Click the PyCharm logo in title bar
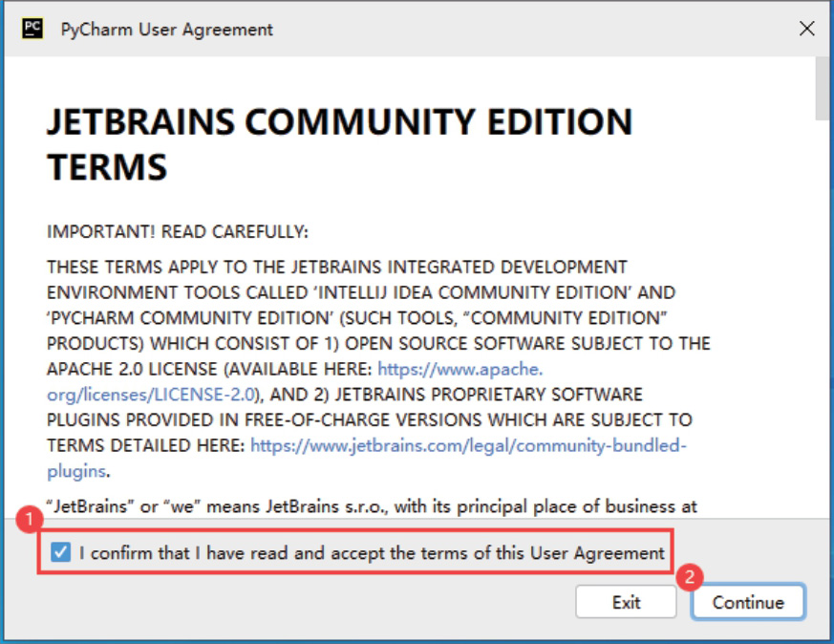 32,29
